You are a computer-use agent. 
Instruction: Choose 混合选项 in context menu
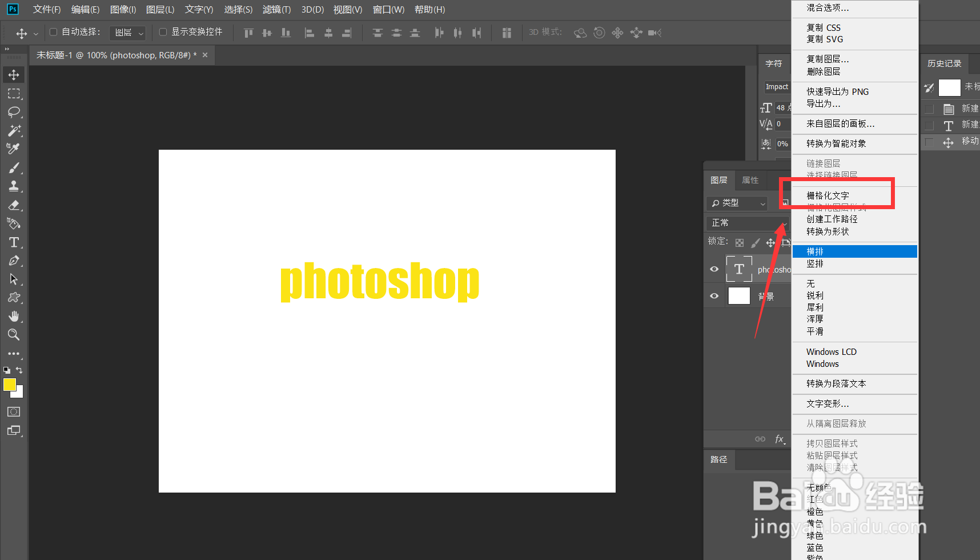(828, 8)
